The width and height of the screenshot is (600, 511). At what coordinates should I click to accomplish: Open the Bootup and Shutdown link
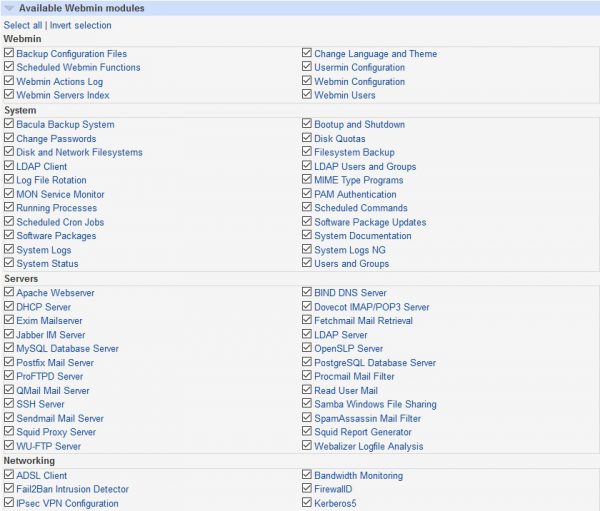coord(359,125)
